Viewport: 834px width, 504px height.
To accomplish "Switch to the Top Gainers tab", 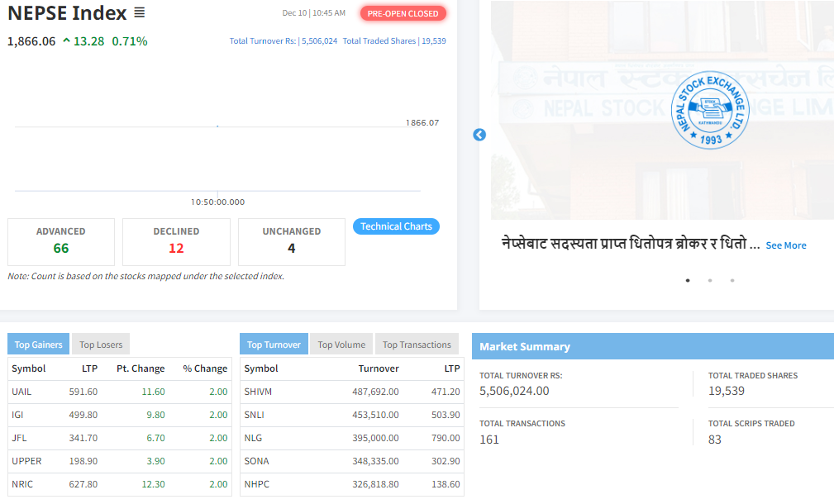I will click(38, 345).
